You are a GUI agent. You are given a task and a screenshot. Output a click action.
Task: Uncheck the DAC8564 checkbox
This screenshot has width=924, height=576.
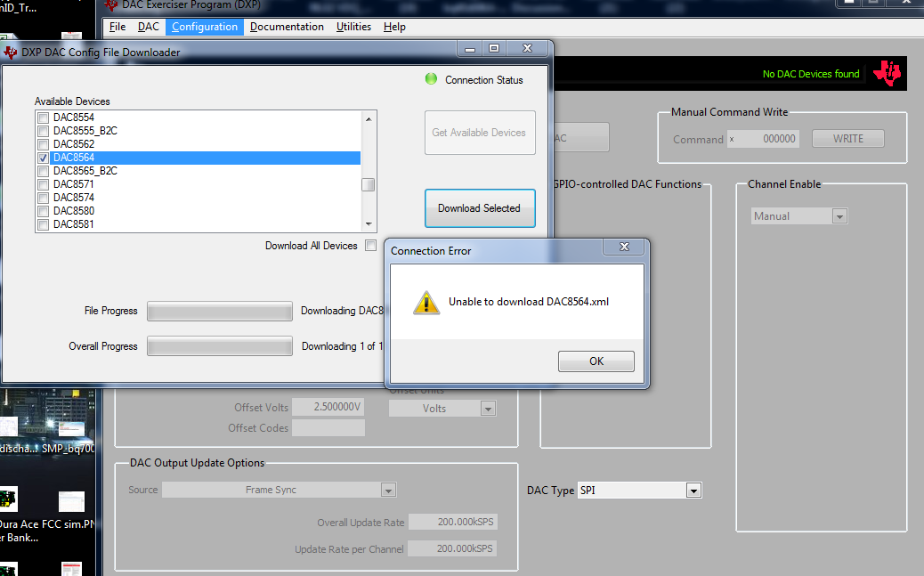tap(43, 158)
